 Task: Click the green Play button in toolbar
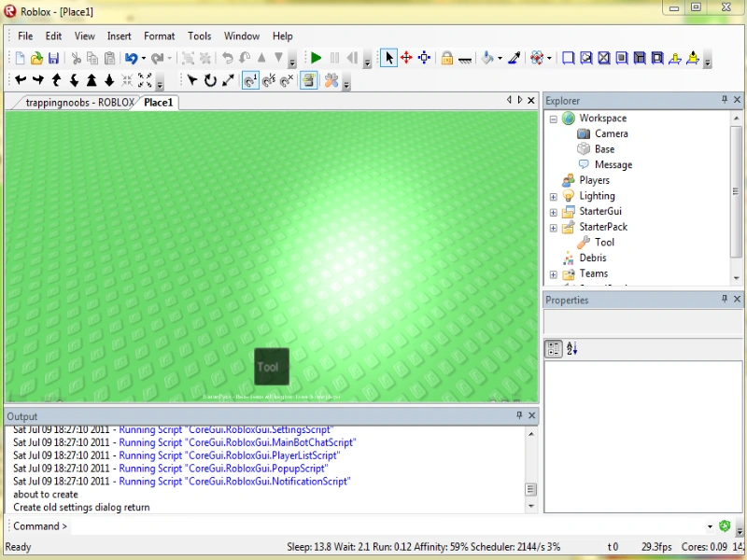[317, 58]
